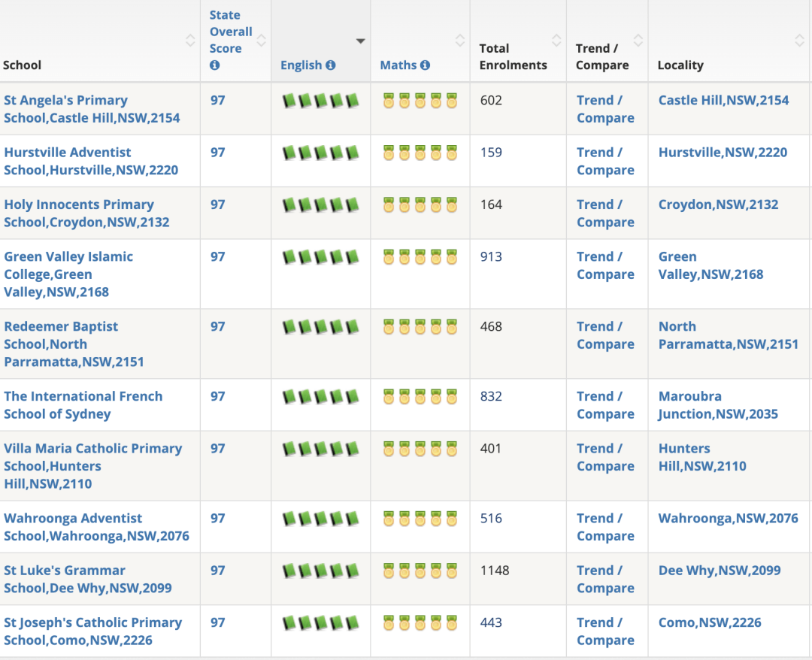The height and width of the screenshot is (660, 812).
Task: Open Trend / Compare for St Angela's Primary
Action: pyautogui.click(x=605, y=109)
